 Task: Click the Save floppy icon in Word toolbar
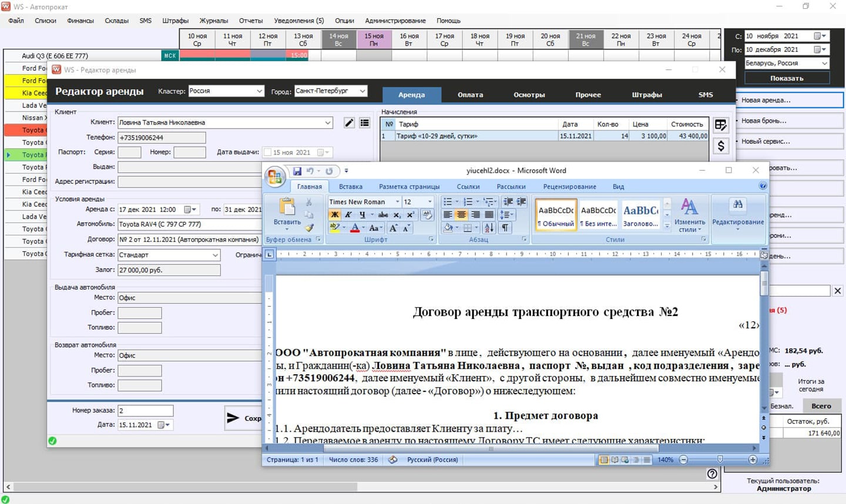click(x=297, y=171)
